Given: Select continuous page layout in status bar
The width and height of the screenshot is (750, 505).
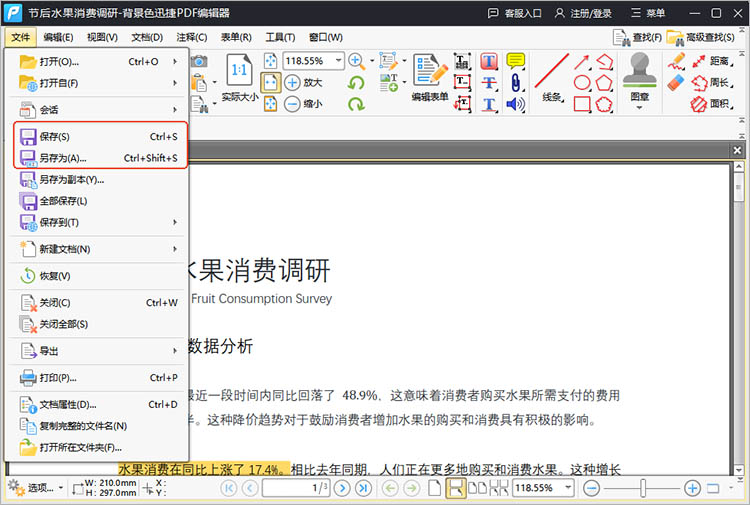Looking at the screenshot, I should point(455,488).
